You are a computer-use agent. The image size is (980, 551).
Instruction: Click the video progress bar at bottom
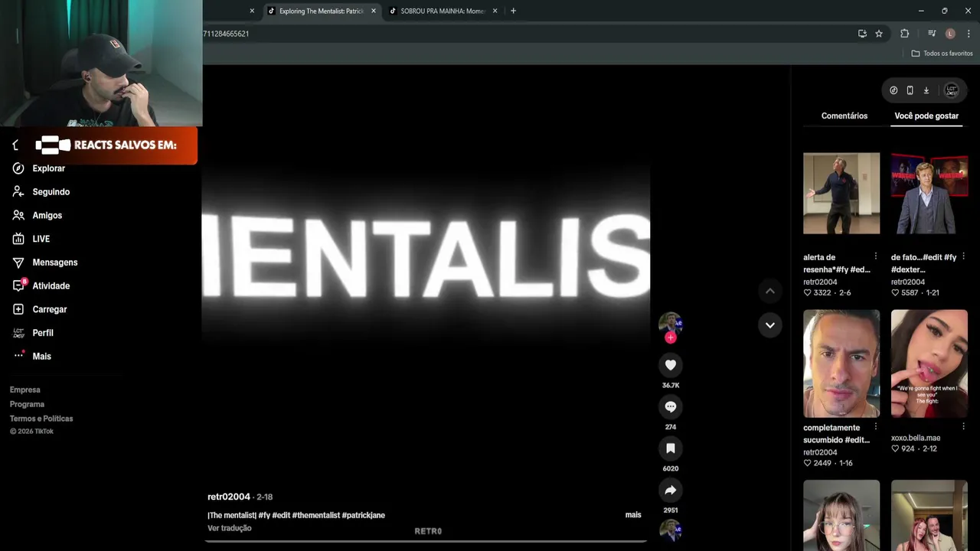click(426, 541)
